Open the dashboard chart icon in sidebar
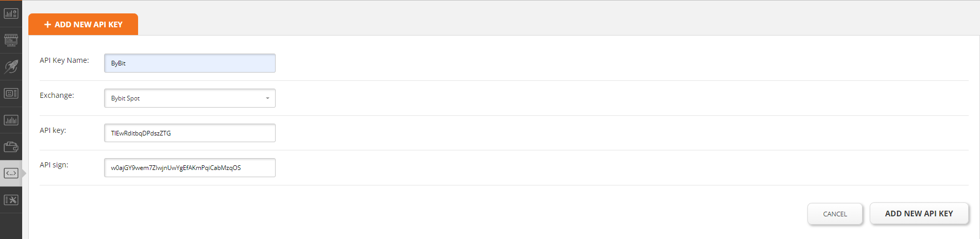The image size is (980, 239). coord(11,14)
